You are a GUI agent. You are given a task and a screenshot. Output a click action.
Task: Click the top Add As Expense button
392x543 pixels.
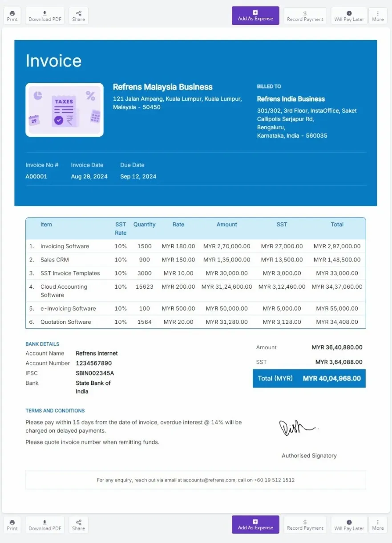click(255, 16)
